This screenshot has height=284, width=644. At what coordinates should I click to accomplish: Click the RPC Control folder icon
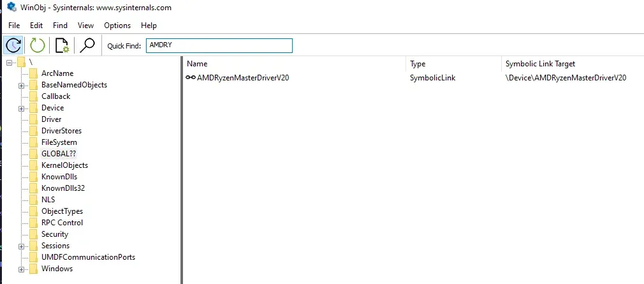[x=34, y=223]
